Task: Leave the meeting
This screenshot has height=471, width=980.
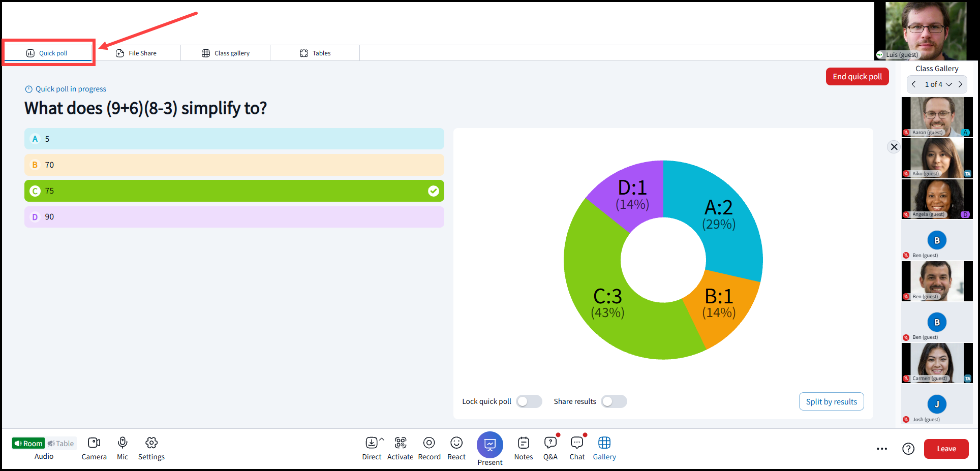Action: click(946, 449)
